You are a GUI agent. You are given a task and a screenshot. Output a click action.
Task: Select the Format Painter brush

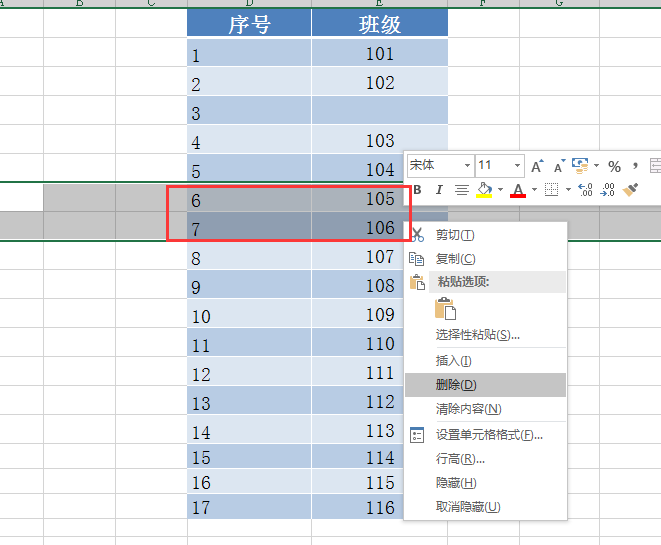[630, 190]
